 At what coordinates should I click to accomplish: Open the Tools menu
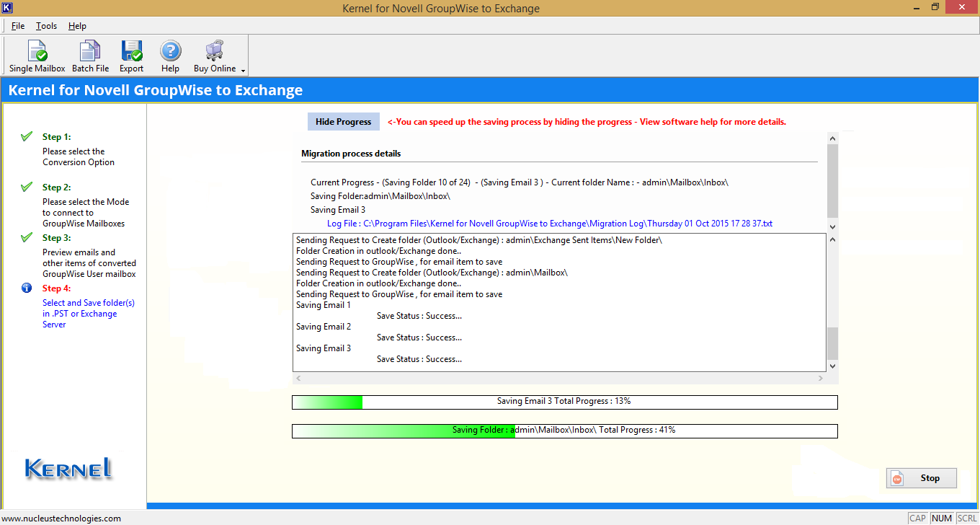point(47,26)
